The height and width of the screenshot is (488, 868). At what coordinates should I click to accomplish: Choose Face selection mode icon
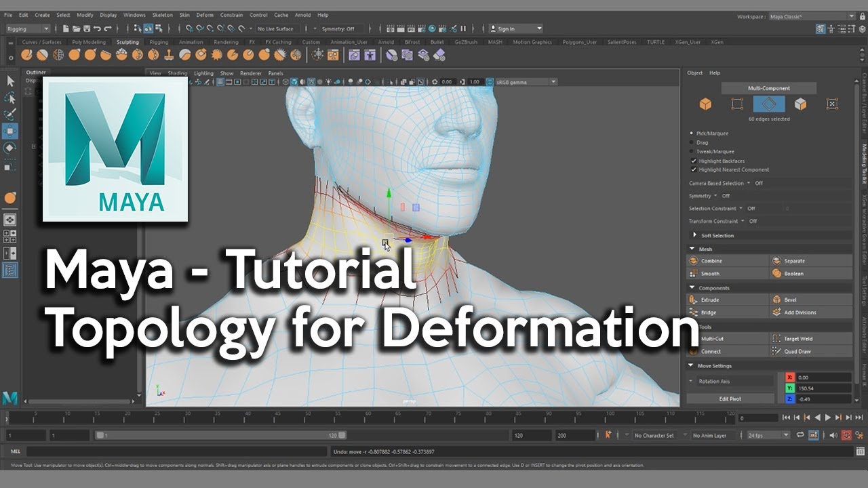coord(800,104)
